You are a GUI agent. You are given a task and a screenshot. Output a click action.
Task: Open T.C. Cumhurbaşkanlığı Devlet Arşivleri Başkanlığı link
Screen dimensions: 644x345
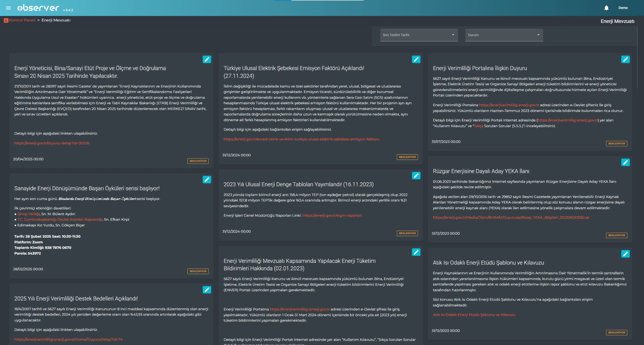pyautogui.click(x=60, y=220)
